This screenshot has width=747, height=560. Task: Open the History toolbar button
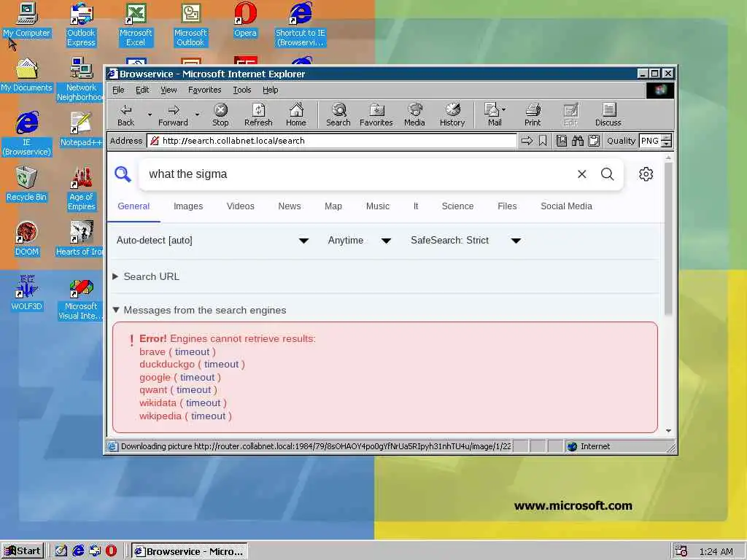point(452,114)
